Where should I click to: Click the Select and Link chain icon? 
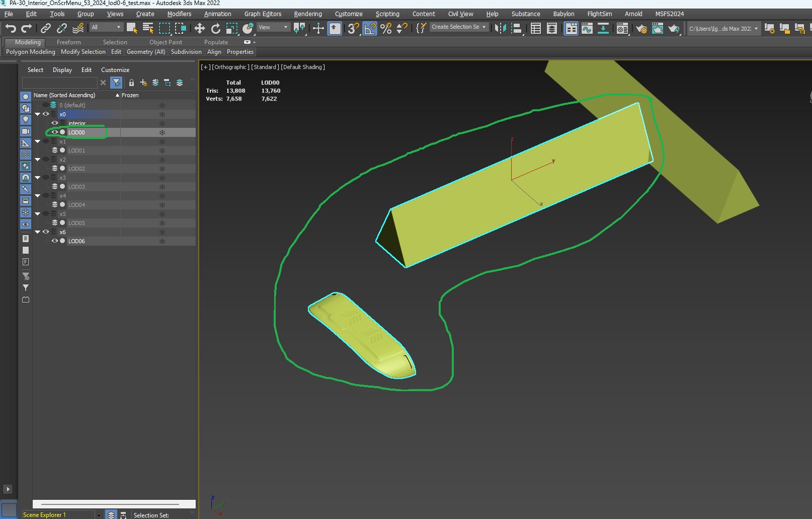pyautogui.click(x=46, y=28)
